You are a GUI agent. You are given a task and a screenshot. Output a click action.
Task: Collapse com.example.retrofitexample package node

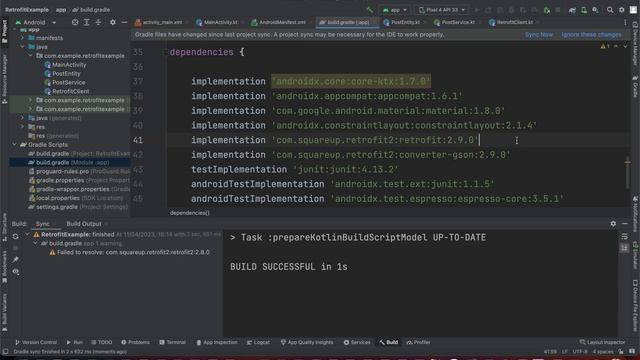pos(31,56)
